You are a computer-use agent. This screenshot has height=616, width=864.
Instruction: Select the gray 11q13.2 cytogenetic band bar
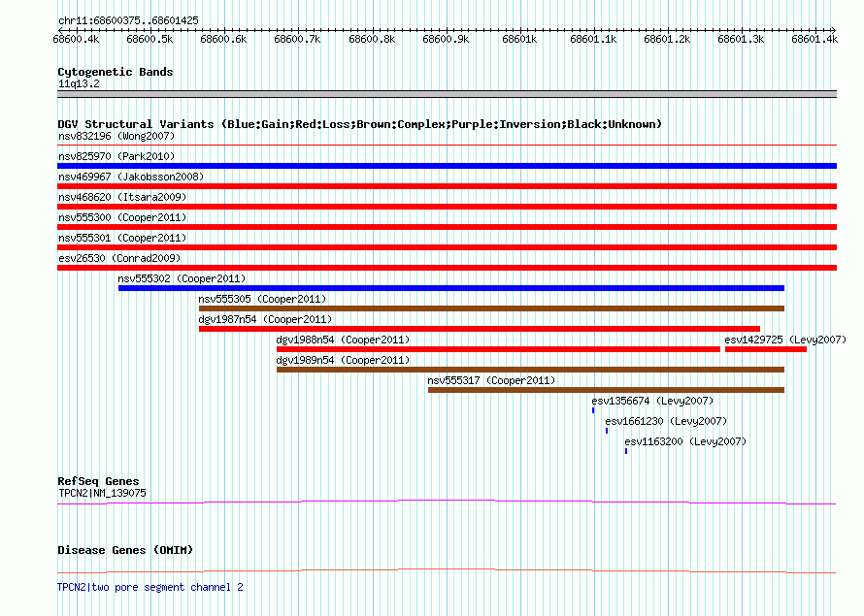(x=447, y=94)
